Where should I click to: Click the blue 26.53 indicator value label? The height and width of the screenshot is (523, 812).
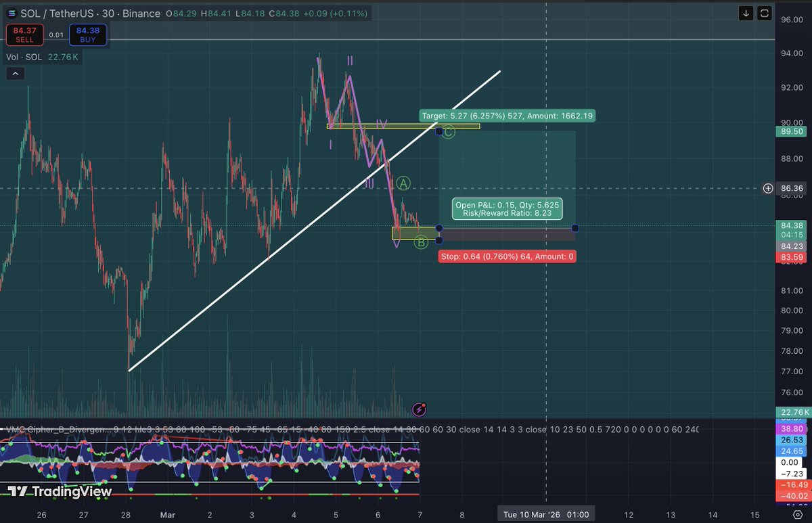pyautogui.click(x=791, y=440)
